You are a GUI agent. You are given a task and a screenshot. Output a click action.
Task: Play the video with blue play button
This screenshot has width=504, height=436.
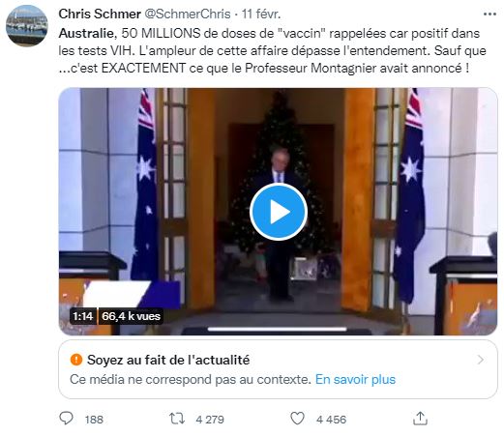click(279, 212)
